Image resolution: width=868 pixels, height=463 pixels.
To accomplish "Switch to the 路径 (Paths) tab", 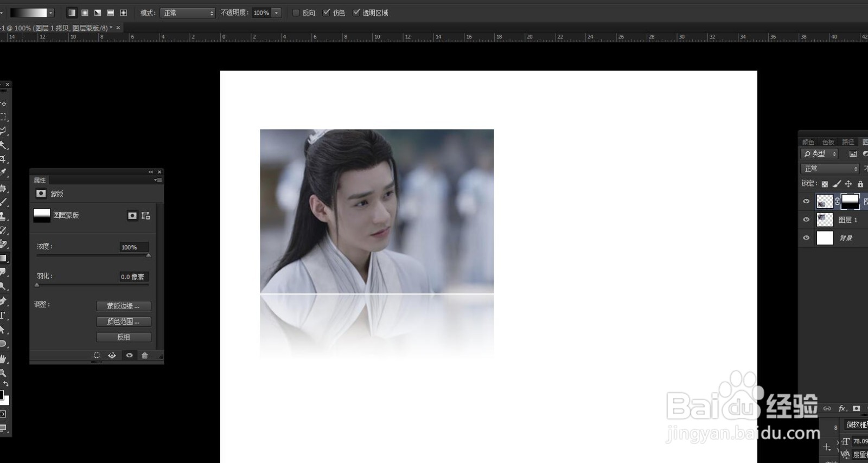I will (848, 142).
